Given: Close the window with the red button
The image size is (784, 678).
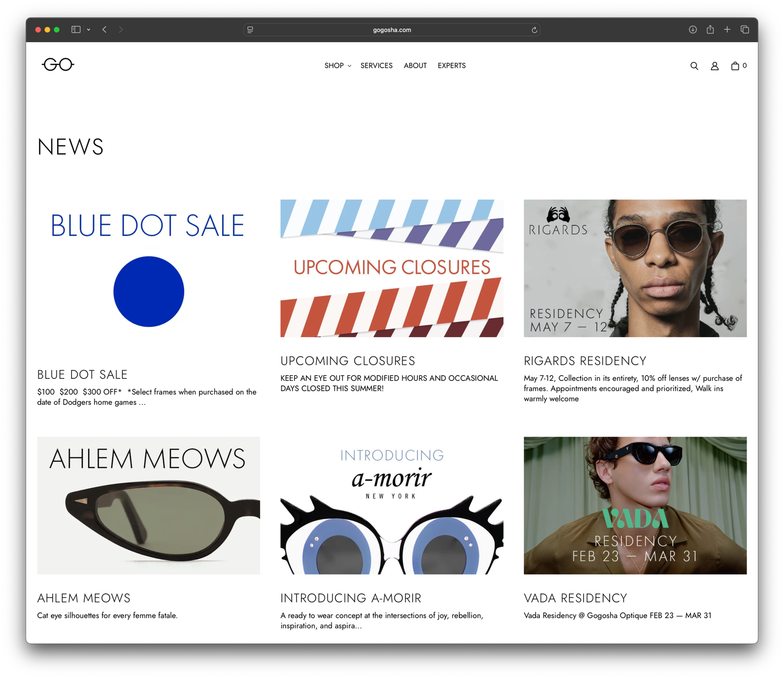Looking at the screenshot, I should tap(38, 29).
